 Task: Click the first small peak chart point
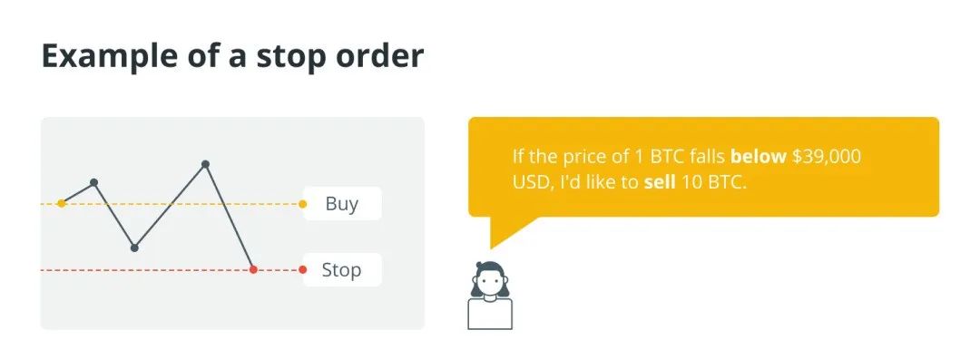(x=93, y=182)
